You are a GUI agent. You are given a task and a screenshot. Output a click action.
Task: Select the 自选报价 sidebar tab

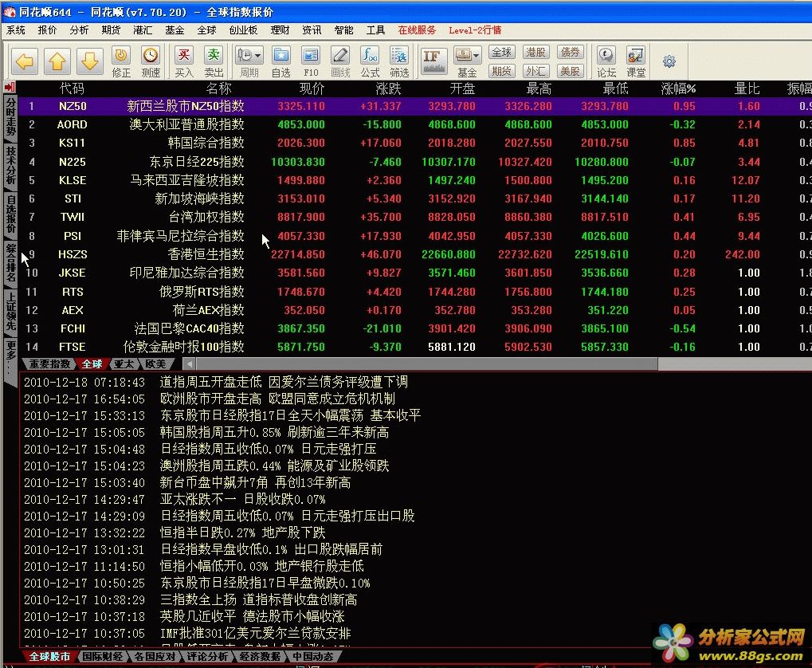pyautogui.click(x=10, y=214)
